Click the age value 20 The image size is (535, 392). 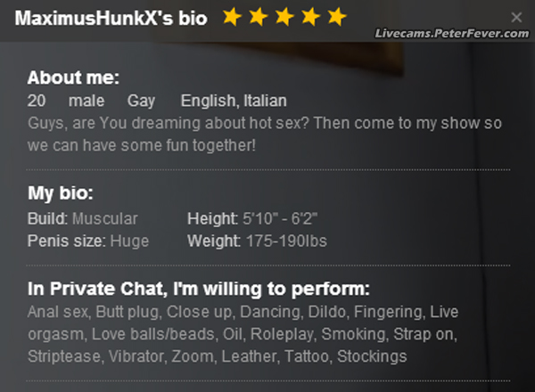point(37,101)
